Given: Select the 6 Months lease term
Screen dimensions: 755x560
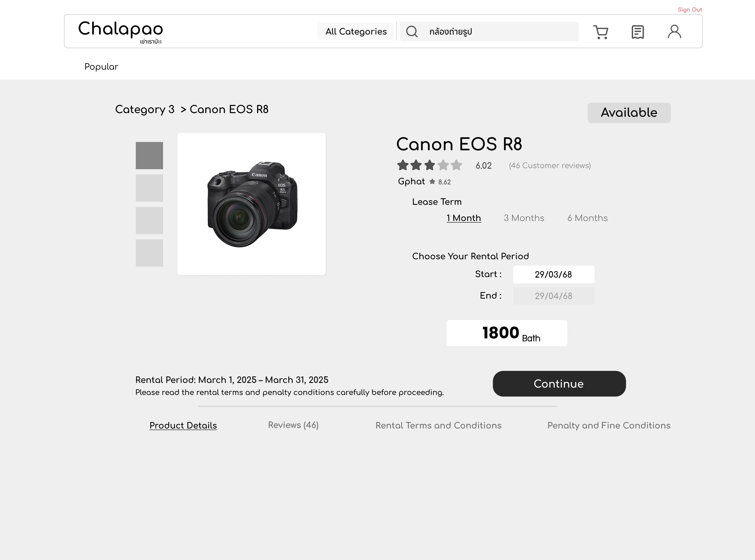Looking at the screenshot, I should coord(587,218).
